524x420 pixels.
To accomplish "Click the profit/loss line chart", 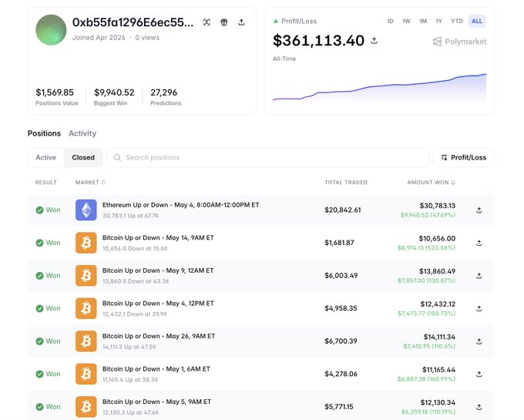I will click(379, 87).
